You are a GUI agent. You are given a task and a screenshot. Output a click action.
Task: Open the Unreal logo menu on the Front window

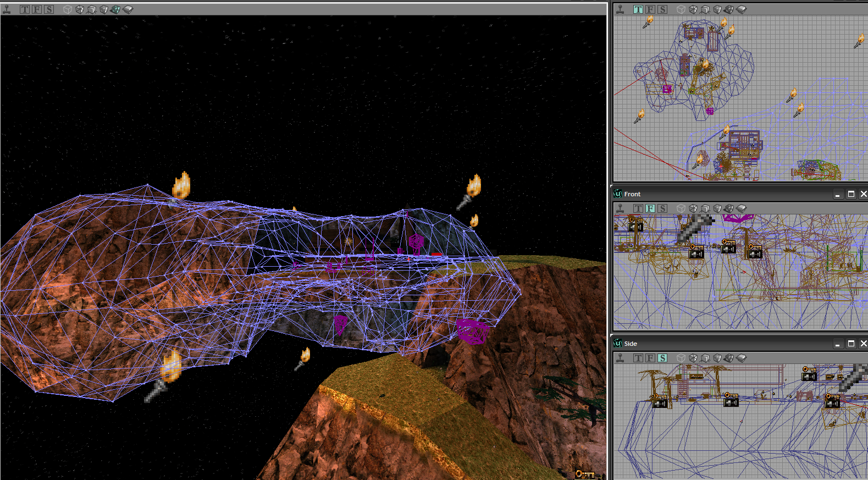[618, 194]
